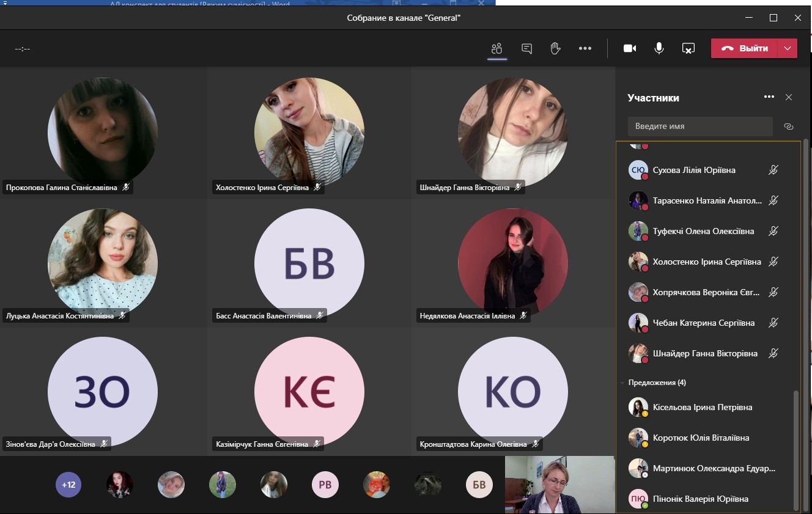Viewport: 812px width, 514px height.
Task: Show the +12 additional participants
Action: [68, 485]
